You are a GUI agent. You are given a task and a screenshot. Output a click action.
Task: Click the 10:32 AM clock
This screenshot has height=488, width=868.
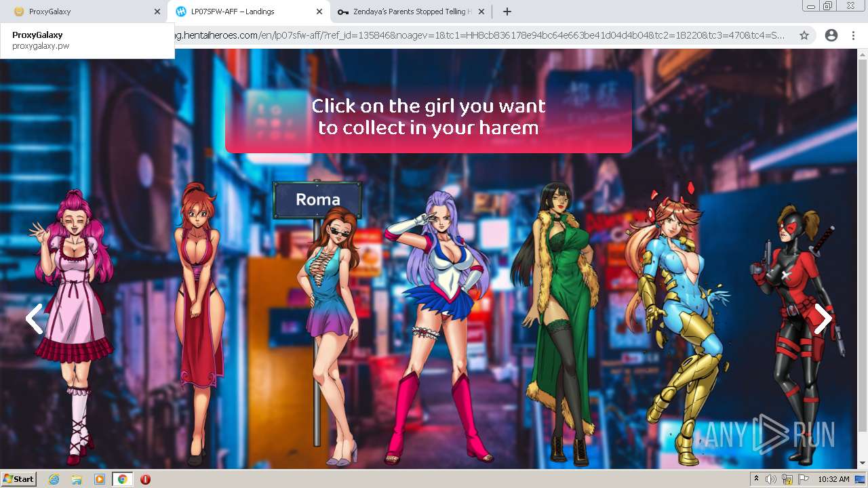[x=833, y=479]
